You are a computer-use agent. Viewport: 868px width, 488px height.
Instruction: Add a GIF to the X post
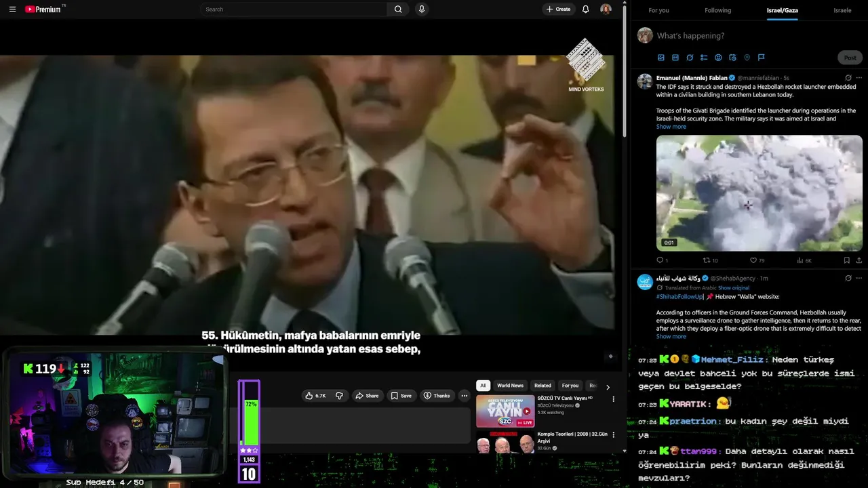(675, 58)
